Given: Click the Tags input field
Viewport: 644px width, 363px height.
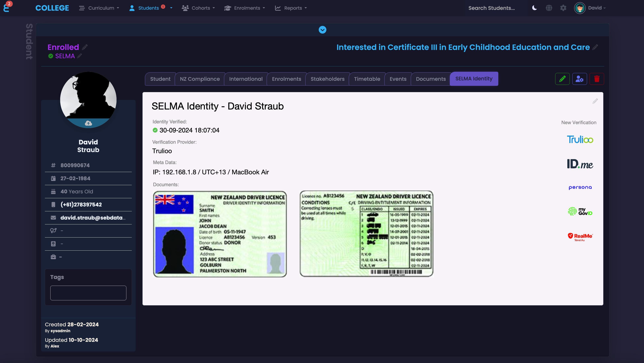Looking at the screenshot, I should [88, 293].
